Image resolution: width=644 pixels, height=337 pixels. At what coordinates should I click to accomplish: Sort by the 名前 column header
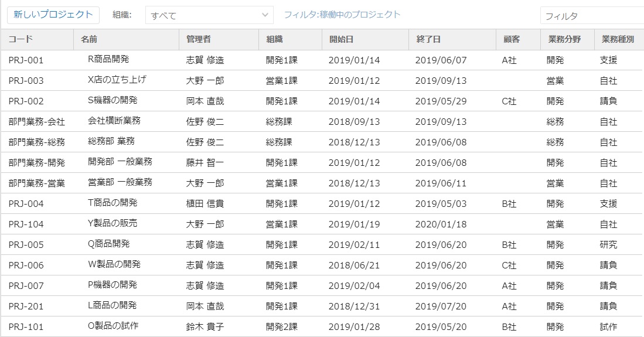click(x=89, y=39)
